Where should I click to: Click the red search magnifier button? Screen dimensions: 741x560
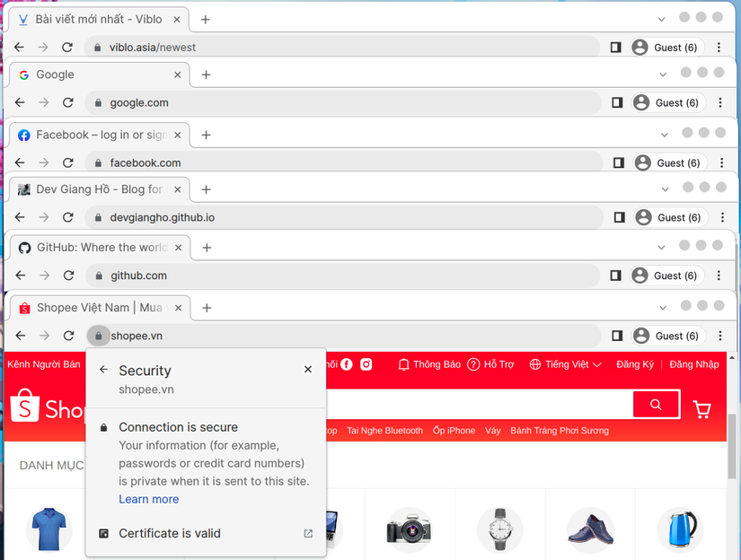coord(656,404)
